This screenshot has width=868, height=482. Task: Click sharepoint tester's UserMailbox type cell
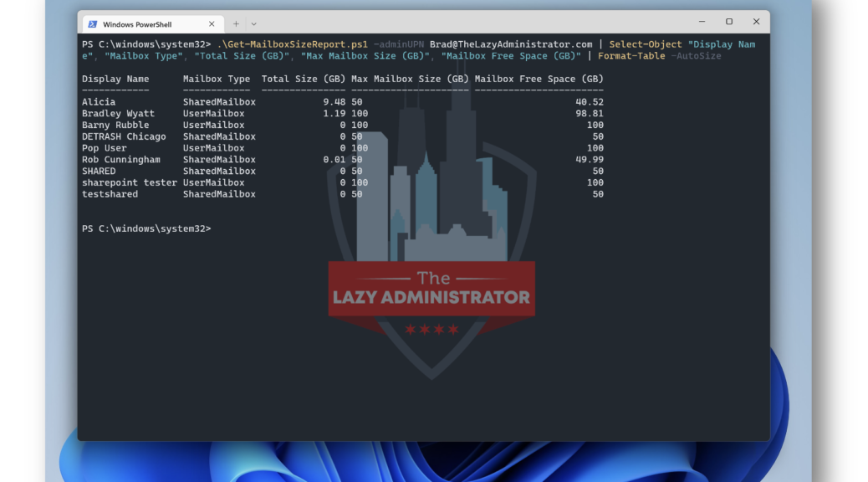(x=214, y=182)
